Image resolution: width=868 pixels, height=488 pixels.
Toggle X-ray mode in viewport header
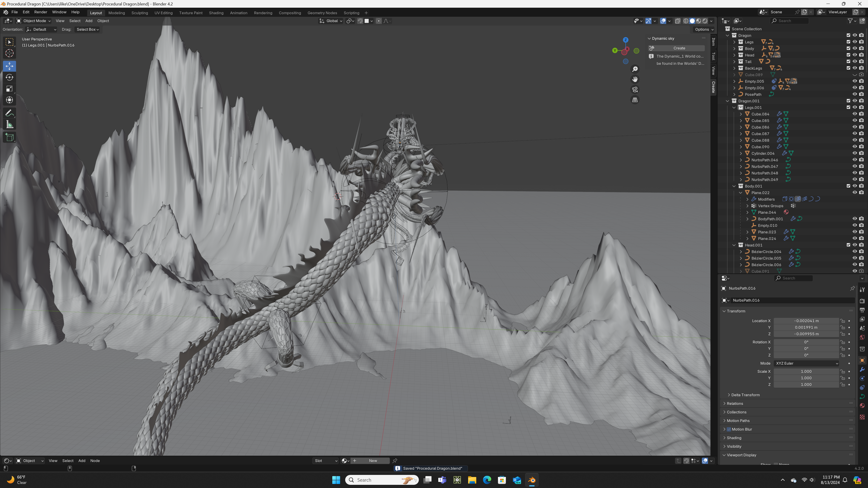678,21
